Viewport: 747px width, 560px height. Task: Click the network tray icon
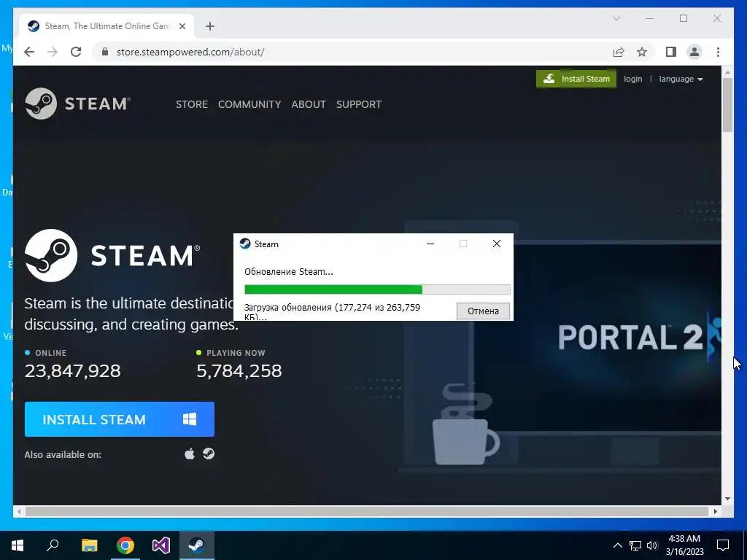[635, 545]
